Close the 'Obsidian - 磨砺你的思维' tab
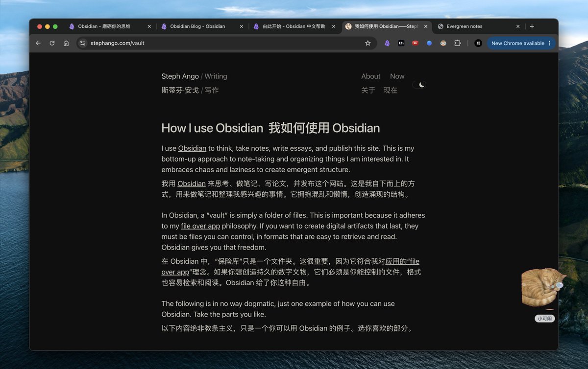588x369 pixels. [x=149, y=26]
